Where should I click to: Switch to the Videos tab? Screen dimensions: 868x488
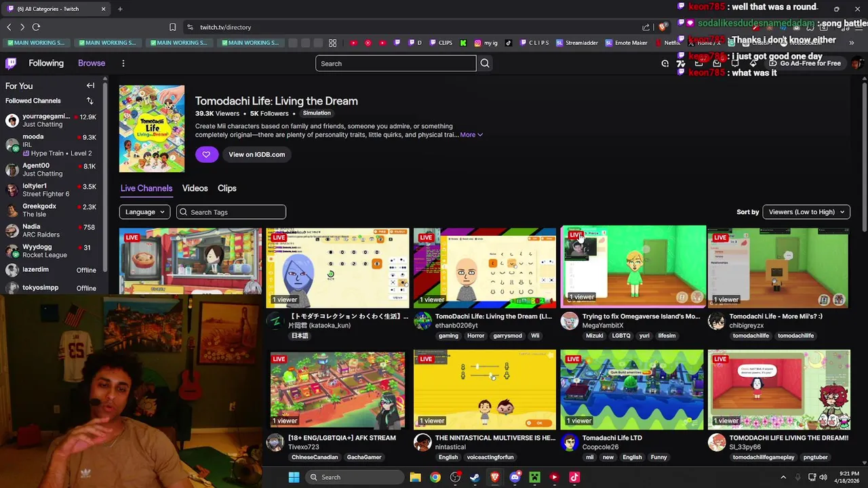pos(195,188)
